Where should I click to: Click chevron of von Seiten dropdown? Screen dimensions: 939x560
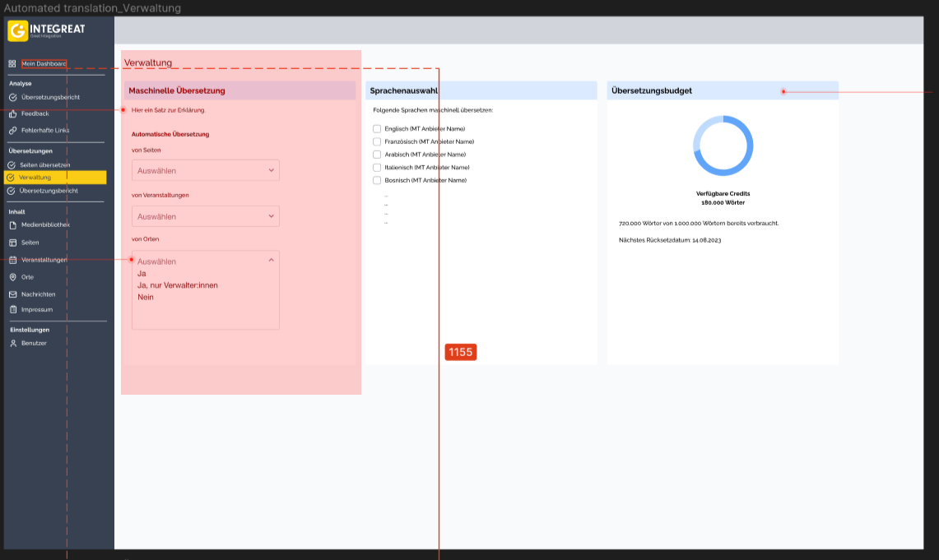(x=272, y=170)
